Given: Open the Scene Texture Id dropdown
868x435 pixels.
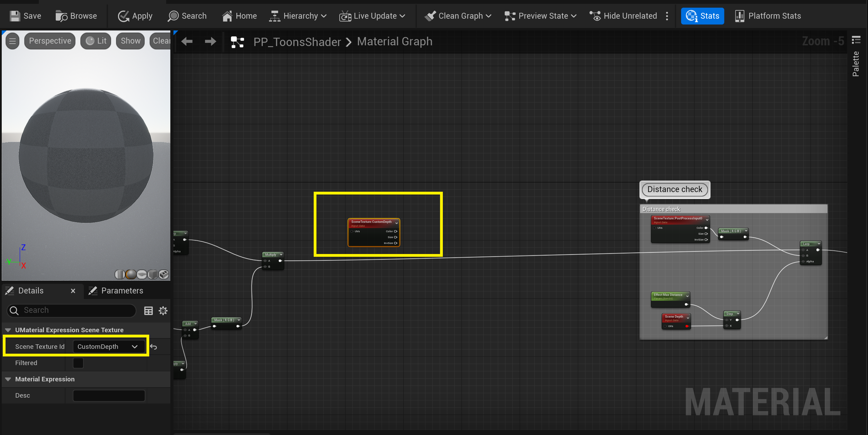Looking at the screenshot, I should click(x=108, y=346).
